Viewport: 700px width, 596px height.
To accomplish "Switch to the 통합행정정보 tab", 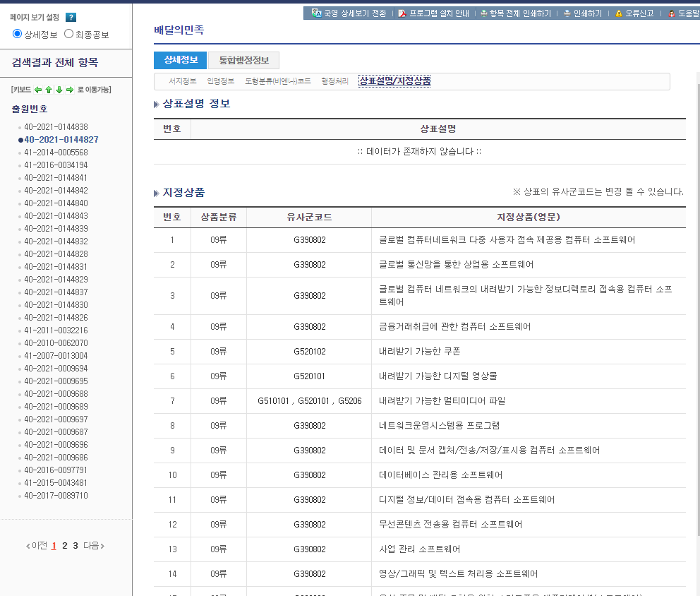I will point(243,60).
